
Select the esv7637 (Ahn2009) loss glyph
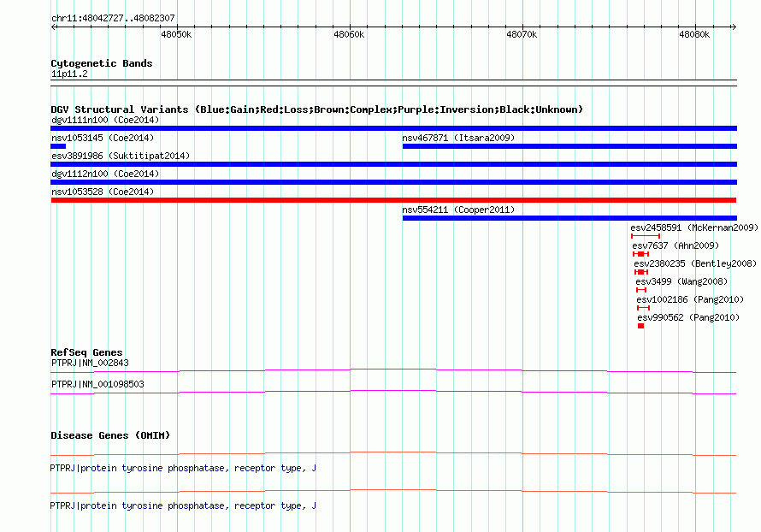coord(640,254)
